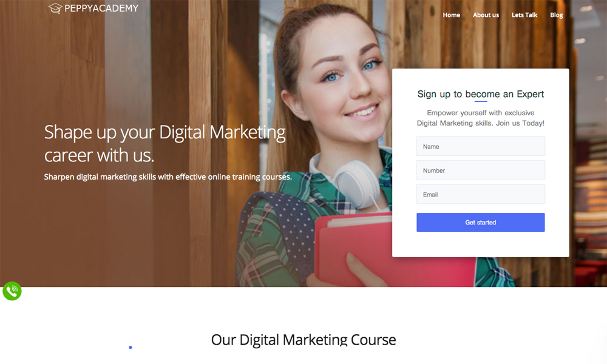Click the PEPPYACADEMY brand text

pos(101,8)
